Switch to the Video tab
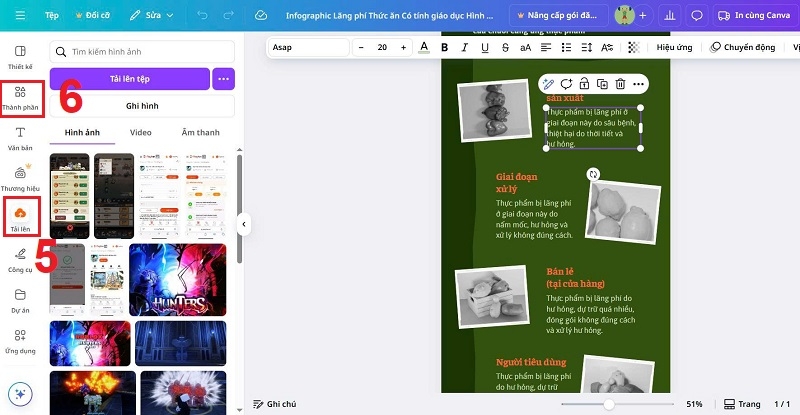 (x=140, y=132)
